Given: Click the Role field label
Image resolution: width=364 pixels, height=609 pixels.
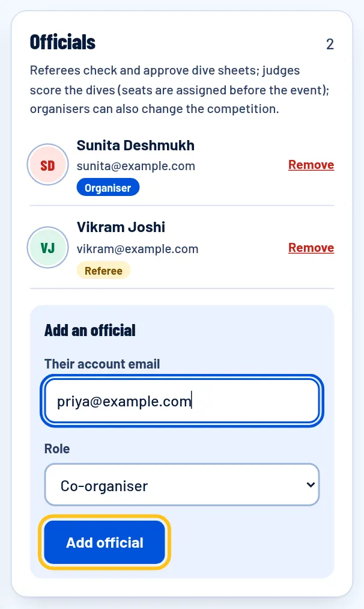Looking at the screenshot, I should pyautogui.click(x=57, y=448).
